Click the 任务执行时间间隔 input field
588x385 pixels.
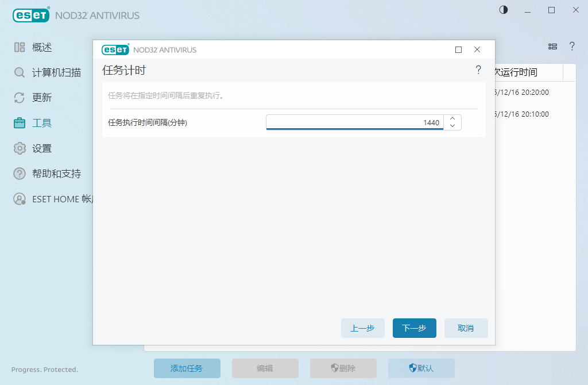click(x=354, y=122)
